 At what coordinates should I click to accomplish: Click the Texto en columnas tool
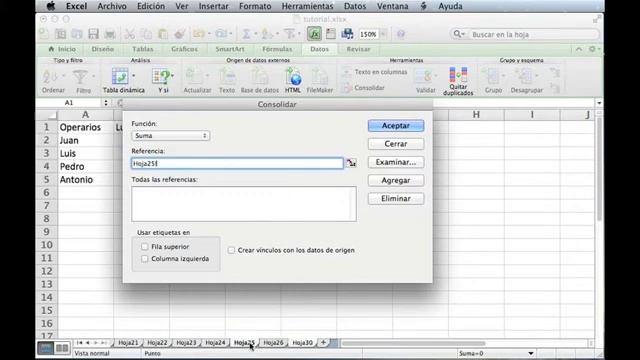pos(374,72)
